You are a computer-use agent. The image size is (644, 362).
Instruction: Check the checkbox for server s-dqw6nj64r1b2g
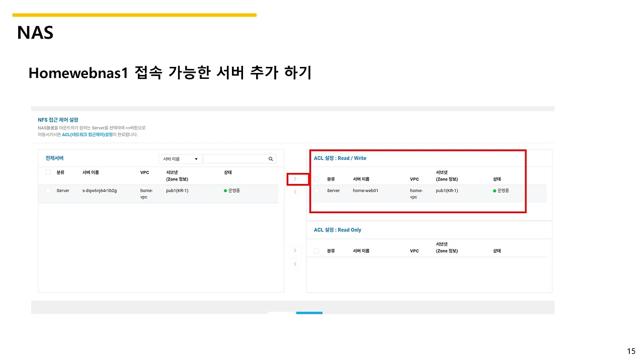48,191
